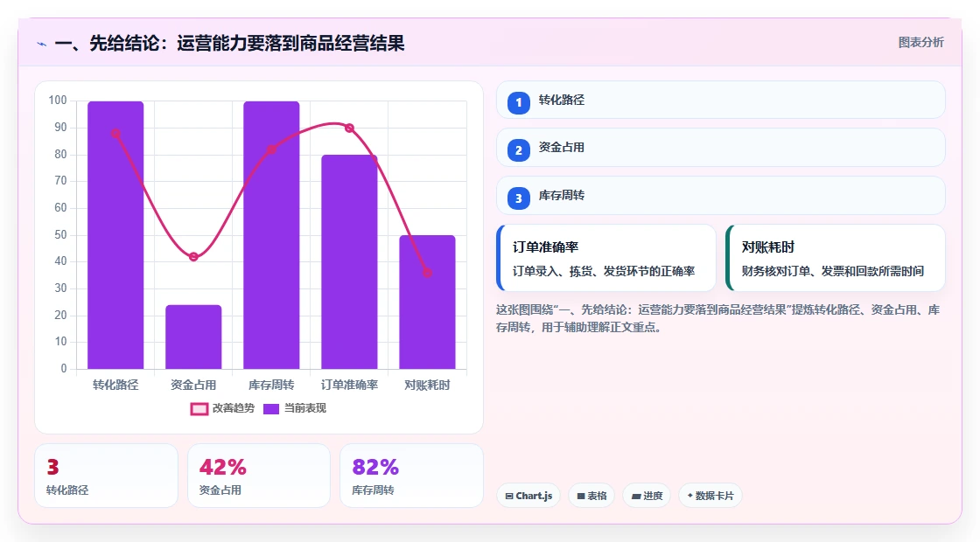Click the blue number 2 badge
The image size is (980, 542).
pos(518,150)
